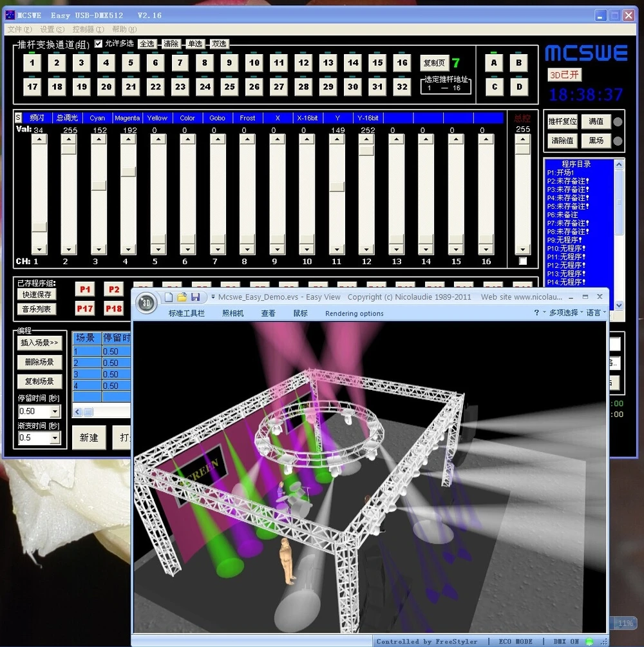This screenshot has height=647, width=644.
Task: Click the 快速保存 button
Action: click(37, 295)
